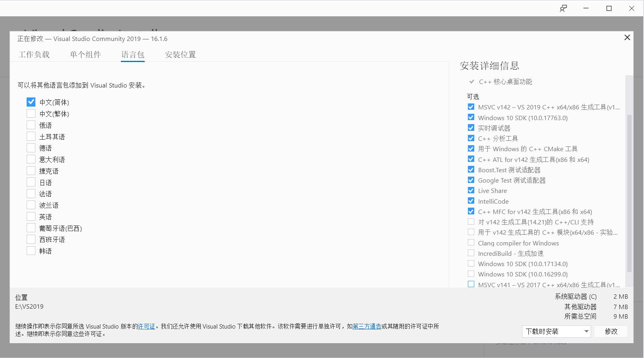
Task: Go to the 安装位置 tab
Action: pos(180,54)
